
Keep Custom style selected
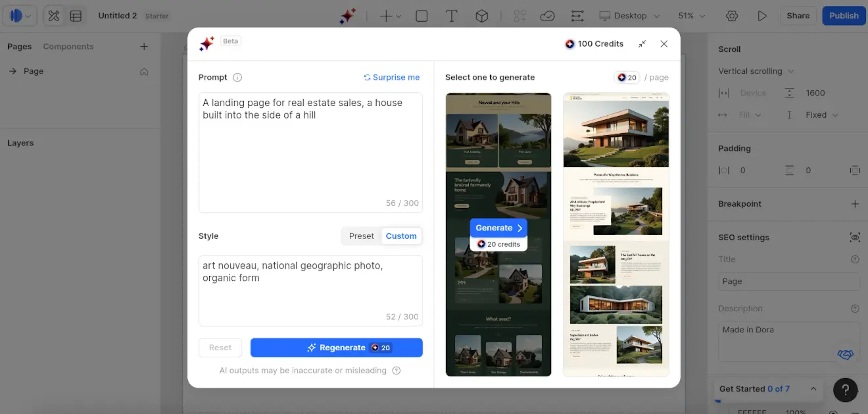(401, 236)
